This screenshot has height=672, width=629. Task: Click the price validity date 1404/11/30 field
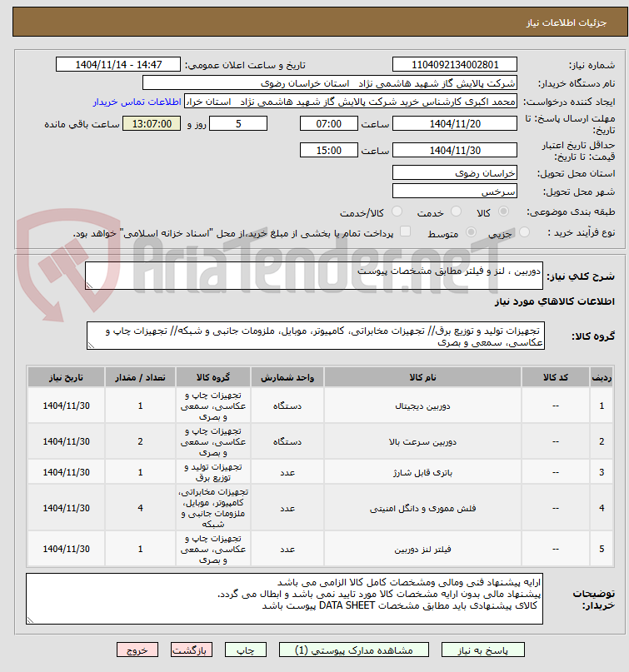coord(455,151)
